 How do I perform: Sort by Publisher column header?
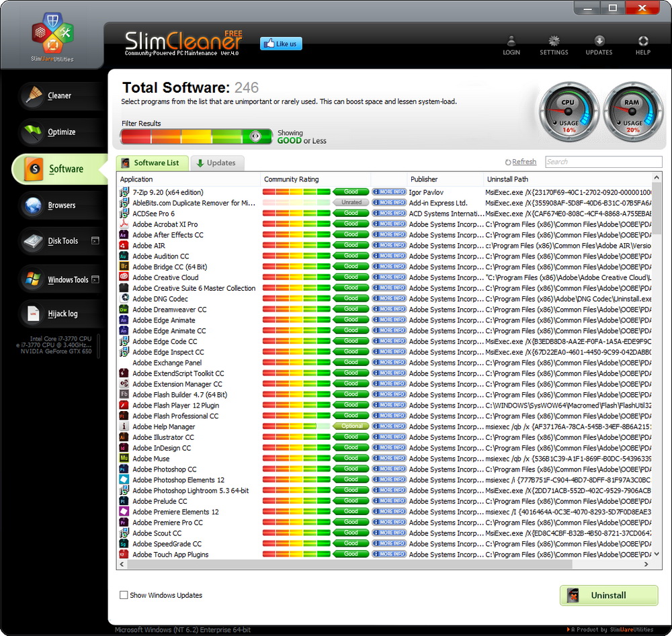[x=445, y=179]
